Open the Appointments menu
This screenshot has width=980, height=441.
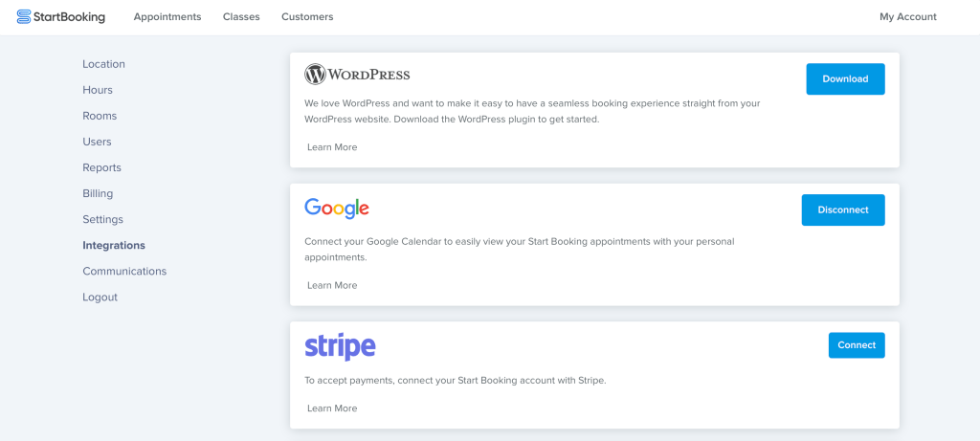pos(167,17)
